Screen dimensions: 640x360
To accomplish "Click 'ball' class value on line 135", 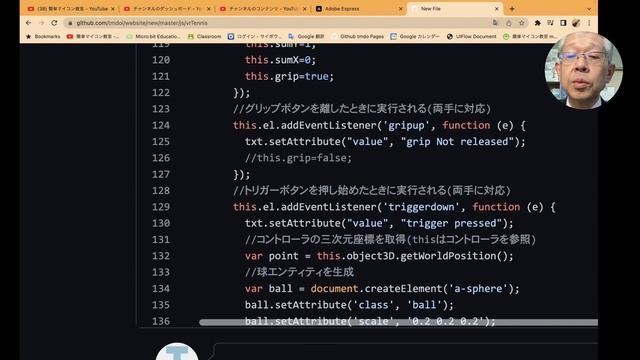I will point(424,305).
